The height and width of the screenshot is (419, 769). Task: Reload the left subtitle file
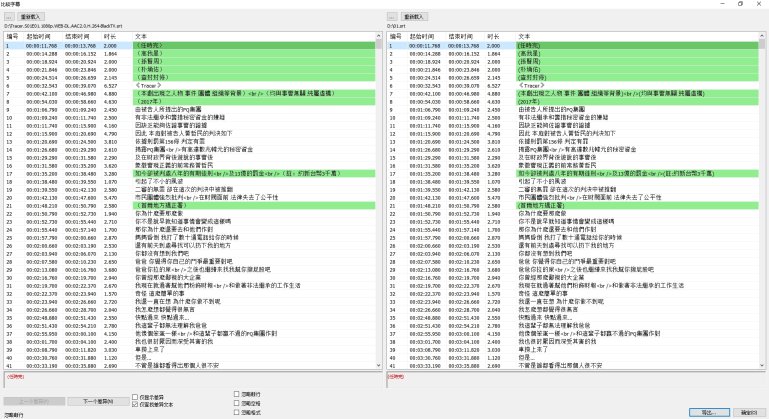click(31, 17)
